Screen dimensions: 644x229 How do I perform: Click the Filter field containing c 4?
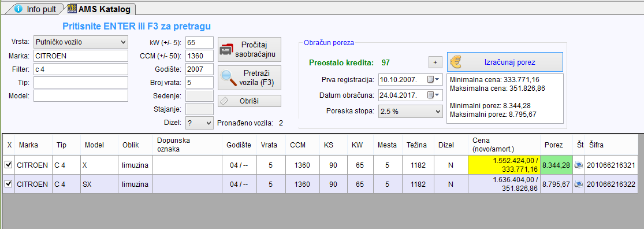(x=81, y=69)
